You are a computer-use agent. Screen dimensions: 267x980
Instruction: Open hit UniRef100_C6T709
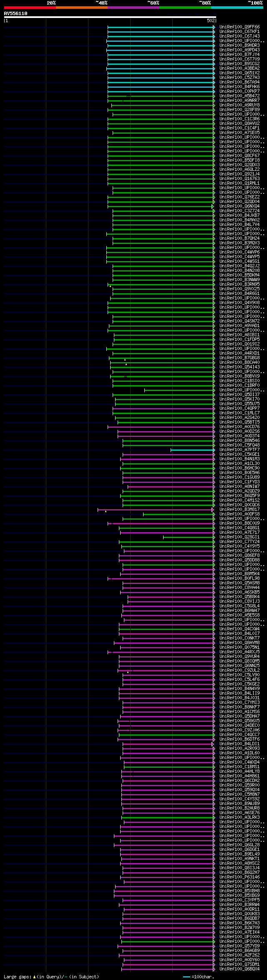click(239, 59)
